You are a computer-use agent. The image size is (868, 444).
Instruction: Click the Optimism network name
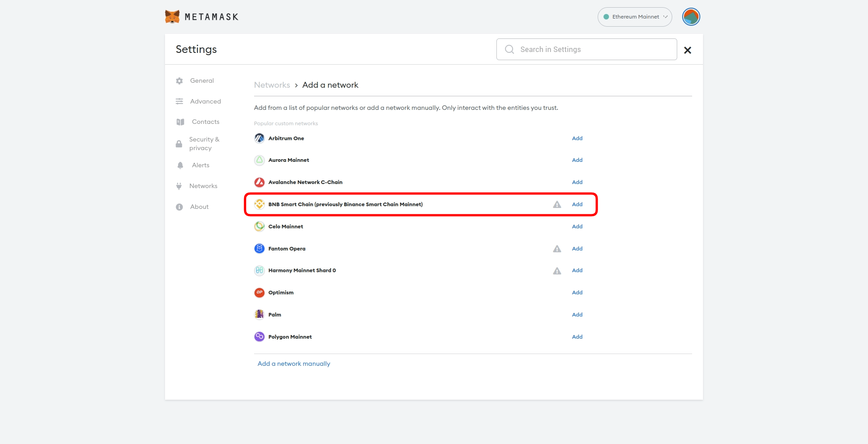click(x=281, y=293)
